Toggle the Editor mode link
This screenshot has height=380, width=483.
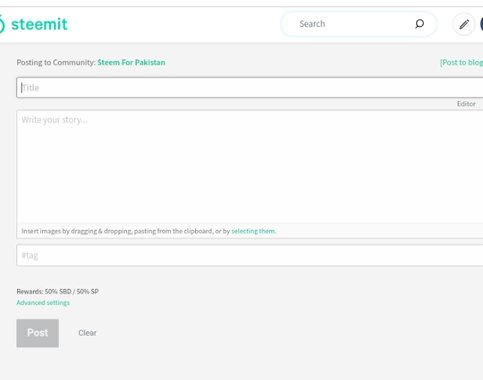coord(466,104)
